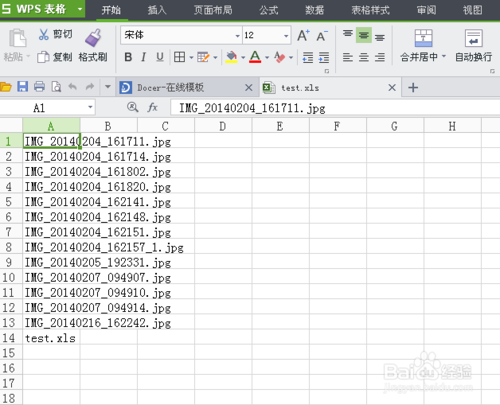Open the 公式 ribbon tab
Screen dimensions: 500x405
pyautogui.click(x=269, y=10)
